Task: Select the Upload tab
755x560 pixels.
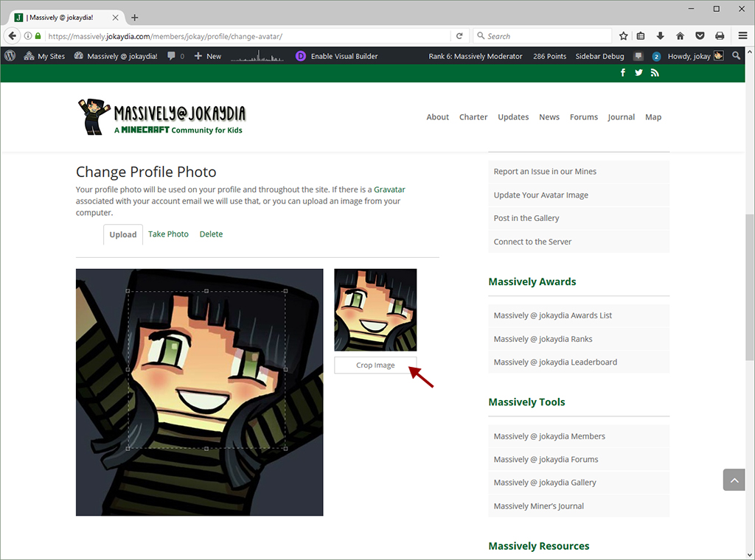Action: point(123,234)
